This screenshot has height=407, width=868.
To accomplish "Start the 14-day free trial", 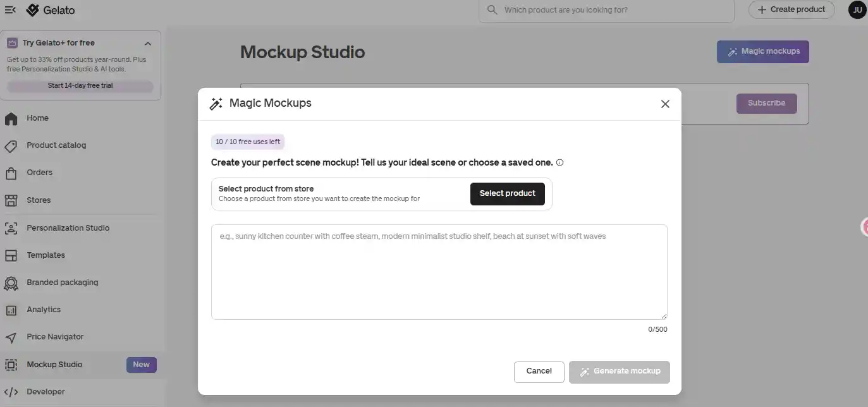I will click(x=80, y=86).
